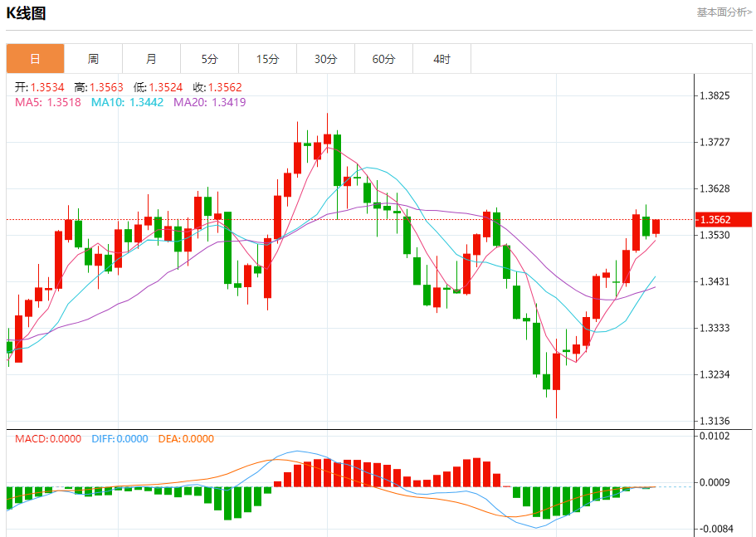Click the MA5 indicator label

tap(48, 102)
